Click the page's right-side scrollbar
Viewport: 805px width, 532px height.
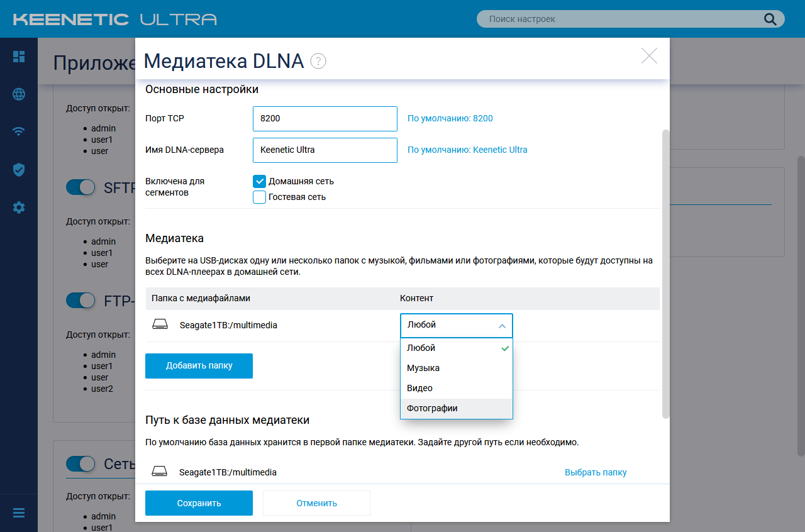[x=801, y=306]
